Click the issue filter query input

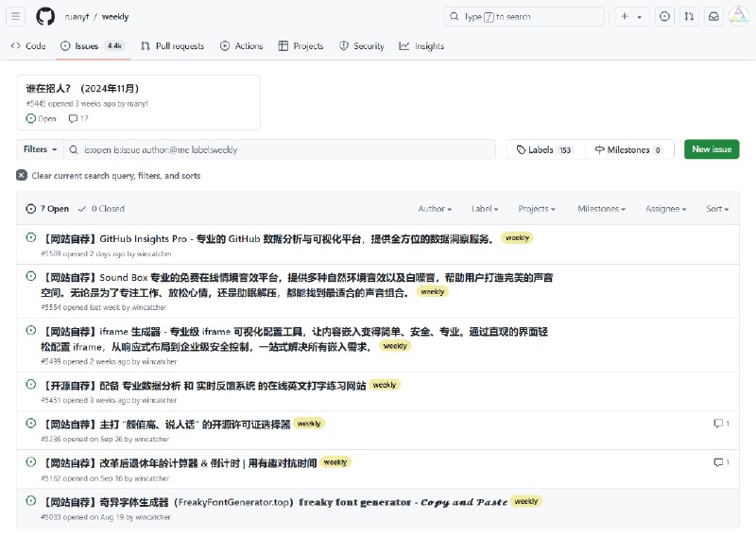pyautogui.click(x=280, y=149)
